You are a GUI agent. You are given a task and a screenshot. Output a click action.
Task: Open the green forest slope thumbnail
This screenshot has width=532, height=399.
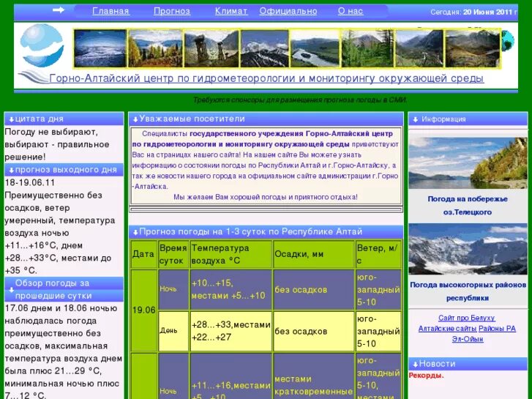(367, 48)
